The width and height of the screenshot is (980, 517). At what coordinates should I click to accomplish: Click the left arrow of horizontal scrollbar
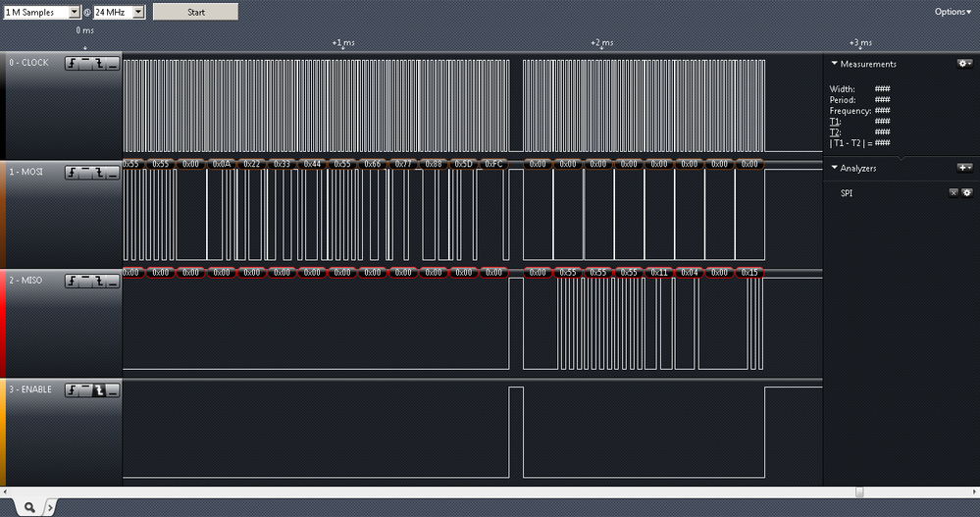pos(4,492)
